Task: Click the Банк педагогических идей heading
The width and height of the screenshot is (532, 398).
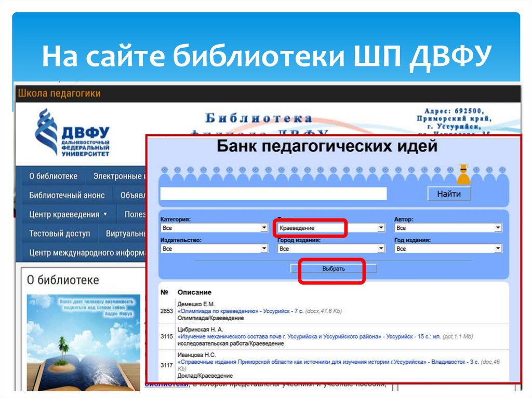Action: coord(327,146)
